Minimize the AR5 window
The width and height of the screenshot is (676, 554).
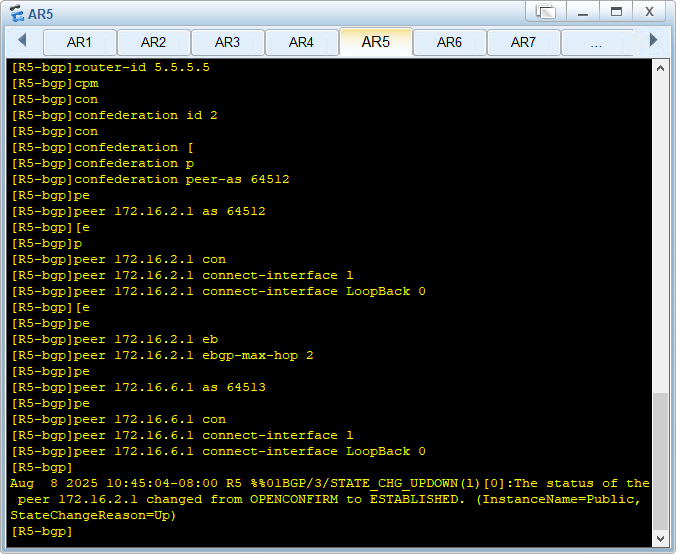tap(583, 12)
